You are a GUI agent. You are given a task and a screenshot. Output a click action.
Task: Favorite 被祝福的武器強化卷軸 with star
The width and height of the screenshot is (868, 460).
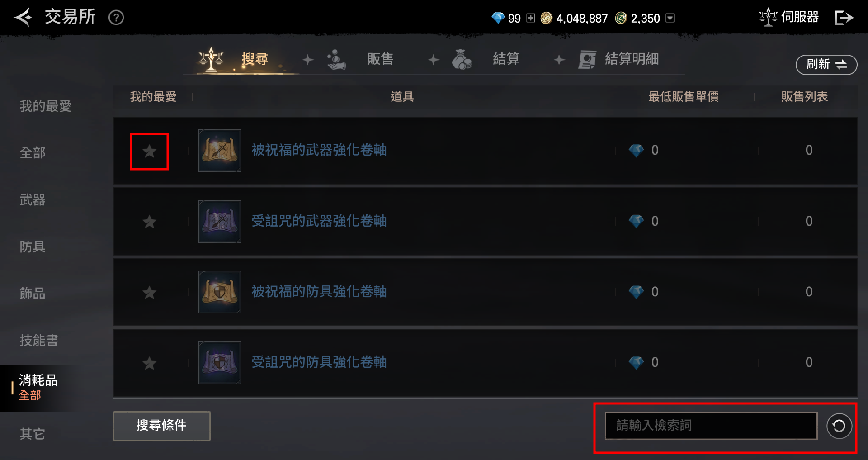[x=149, y=151]
